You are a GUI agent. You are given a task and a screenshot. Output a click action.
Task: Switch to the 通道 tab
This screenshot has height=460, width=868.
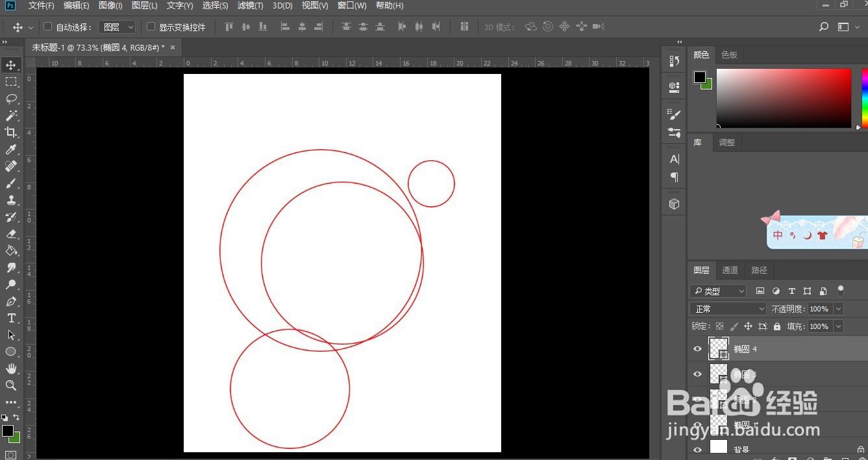[x=730, y=271]
